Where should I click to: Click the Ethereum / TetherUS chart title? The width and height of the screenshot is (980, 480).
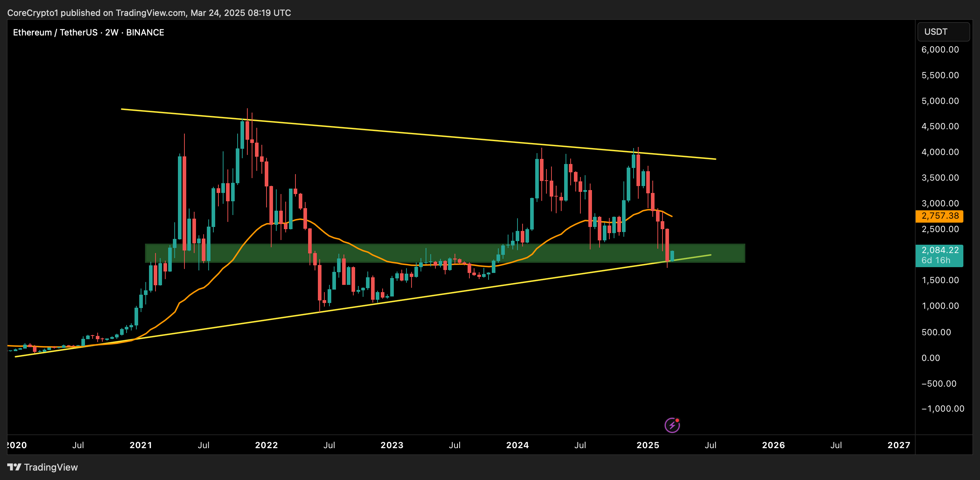89,32
